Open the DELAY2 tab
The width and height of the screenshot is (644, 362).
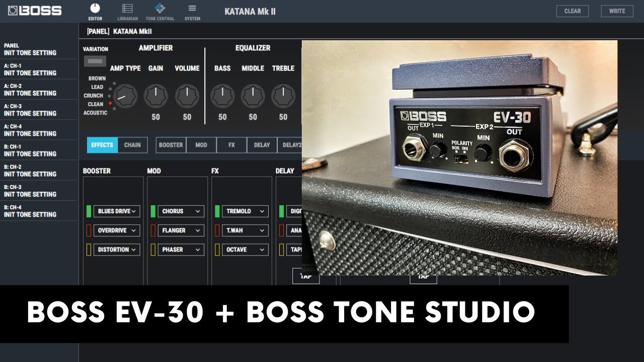coord(290,145)
